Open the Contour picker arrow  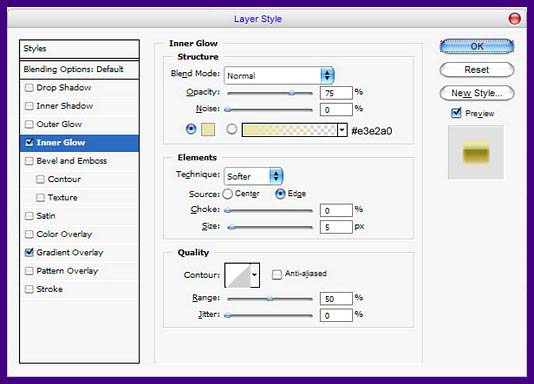click(254, 275)
